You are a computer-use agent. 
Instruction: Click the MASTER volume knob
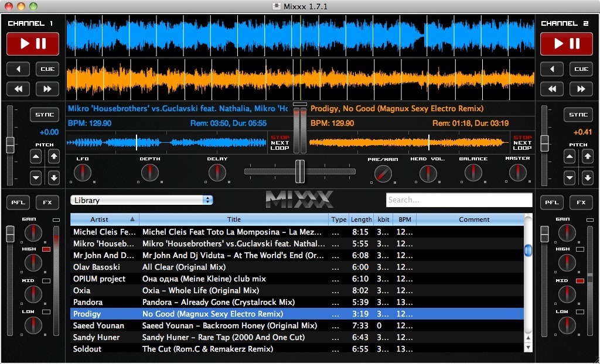tap(517, 173)
